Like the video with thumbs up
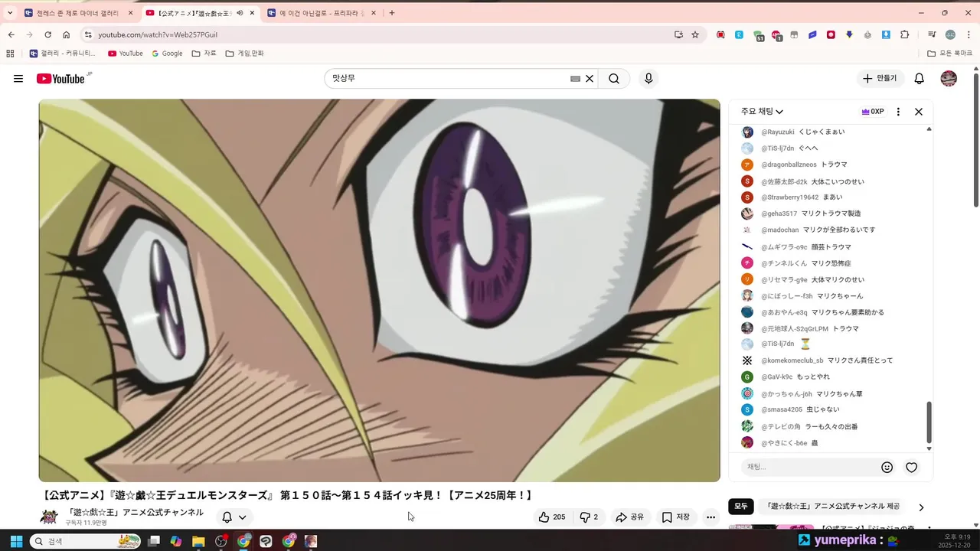The width and height of the screenshot is (980, 551). (553, 517)
